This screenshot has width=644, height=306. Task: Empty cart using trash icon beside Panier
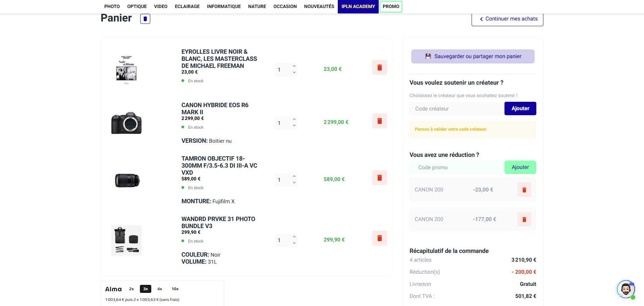(145, 19)
